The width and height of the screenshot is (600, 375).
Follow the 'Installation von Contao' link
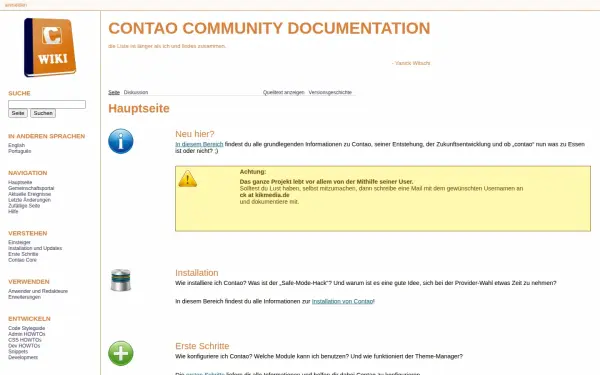click(x=342, y=301)
